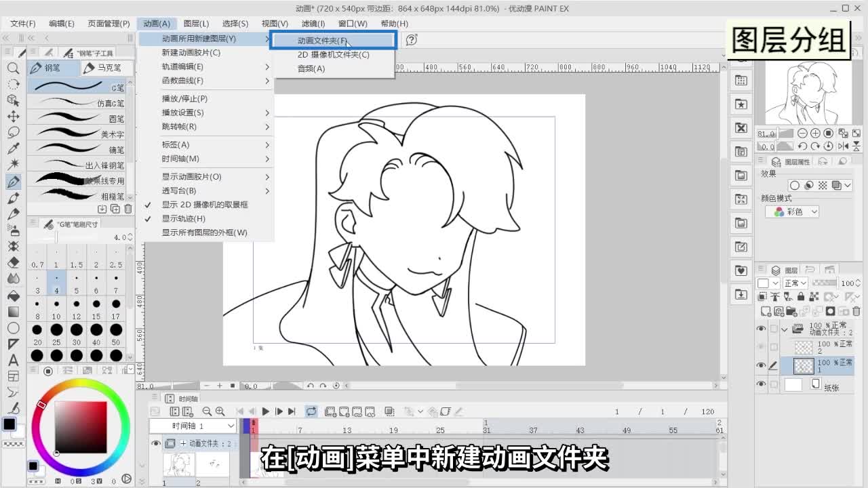Viewport: 868px width, 488px height.
Task: Click the heart material icon in sidebar
Action: click(741, 270)
